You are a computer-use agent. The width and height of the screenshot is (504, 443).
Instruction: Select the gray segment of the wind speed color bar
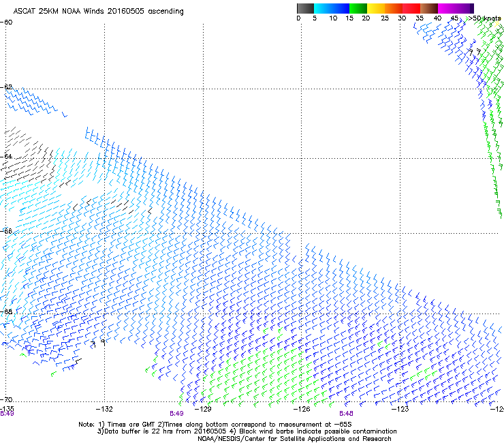tap(305, 8)
